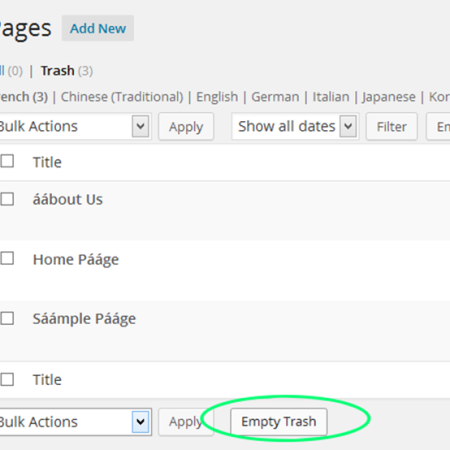Image resolution: width=450 pixels, height=450 pixels.
Task: Filter pages by German language
Action: click(275, 97)
